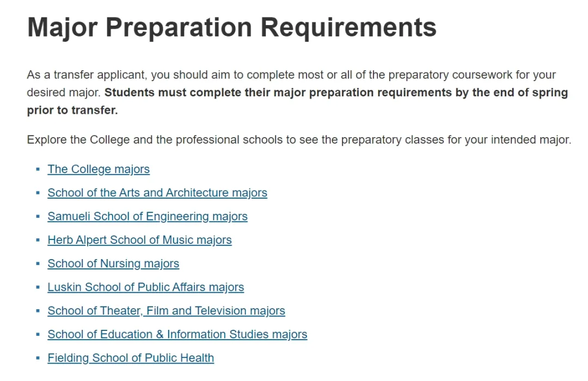Click the sentence starting 'Explore the College'
This screenshot has width=588, height=381.
[299, 139]
